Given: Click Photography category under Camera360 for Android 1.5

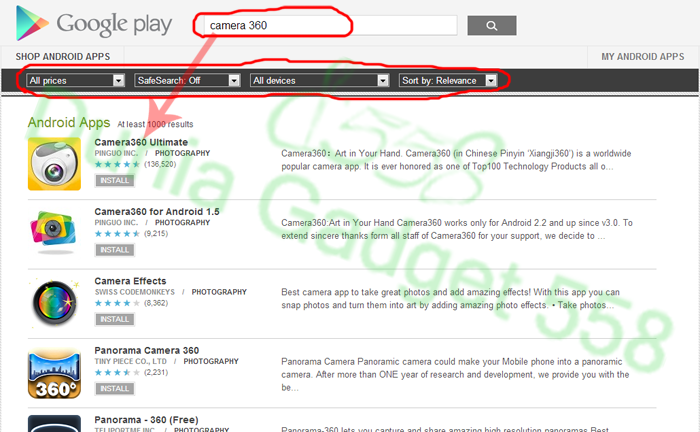Looking at the screenshot, I should [x=182, y=223].
